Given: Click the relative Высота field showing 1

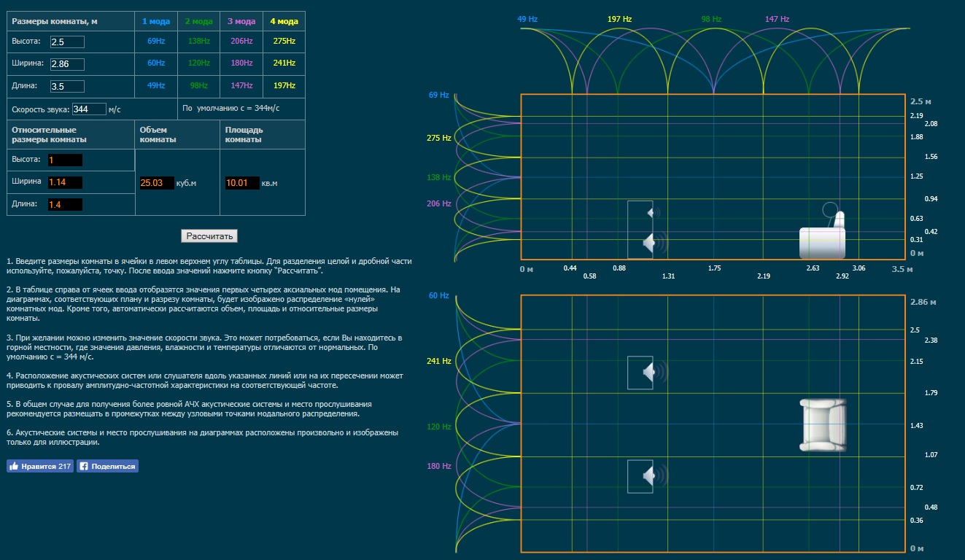Looking at the screenshot, I should 65,160.
